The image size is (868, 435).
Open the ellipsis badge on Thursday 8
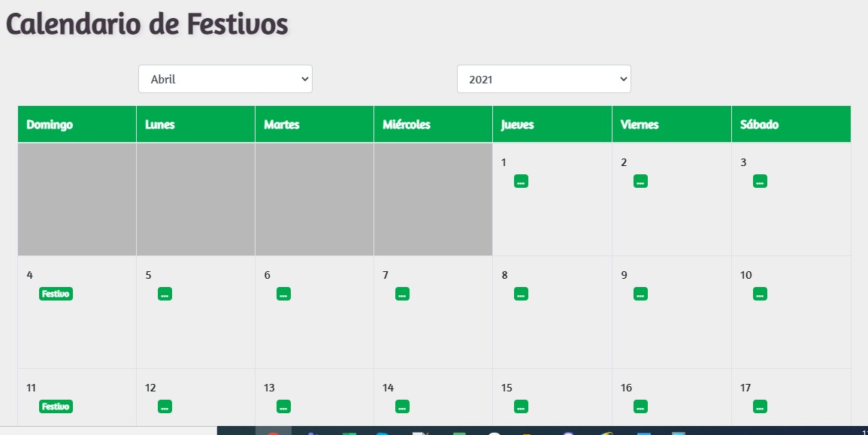click(521, 294)
